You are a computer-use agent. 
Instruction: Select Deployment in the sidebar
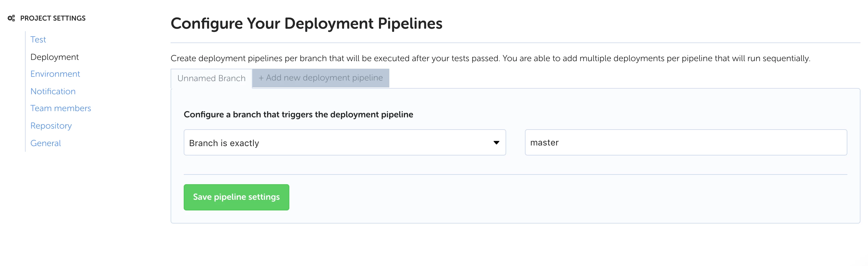click(54, 57)
